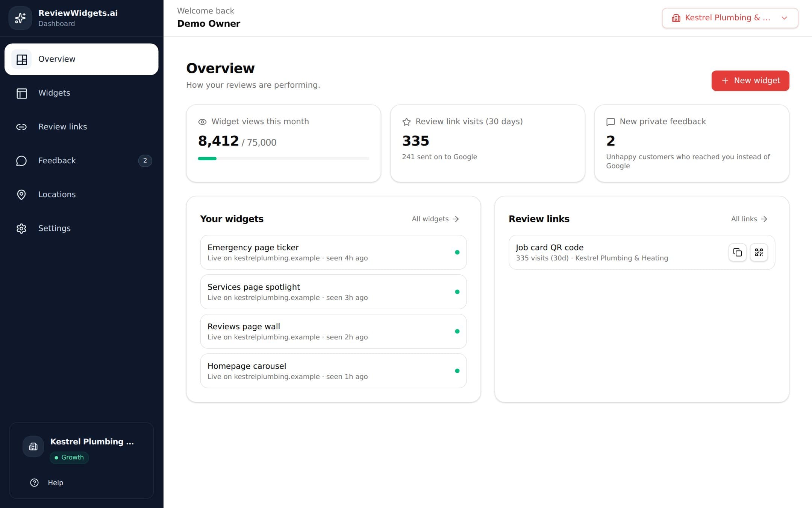Click the Widgets layout icon in sidebar
This screenshot has height=508, width=812.
[x=22, y=93]
